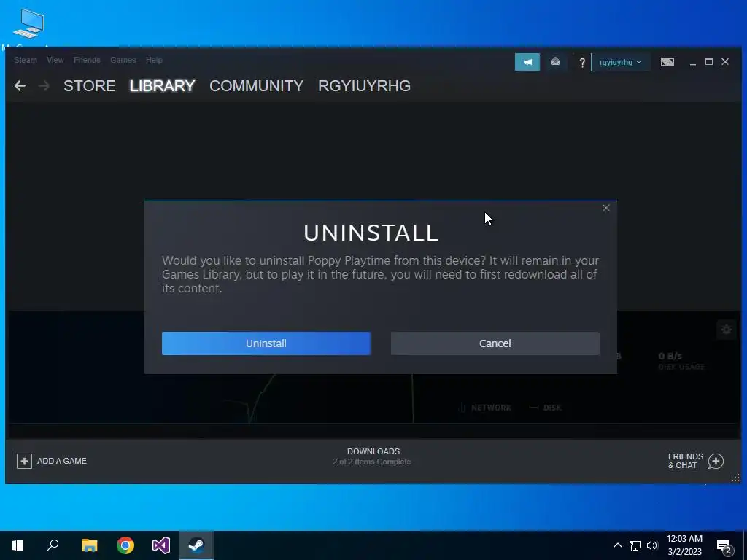This screenshot has height=560, width=747.
Task: Open the Games menu
Action: click(123, 60)
